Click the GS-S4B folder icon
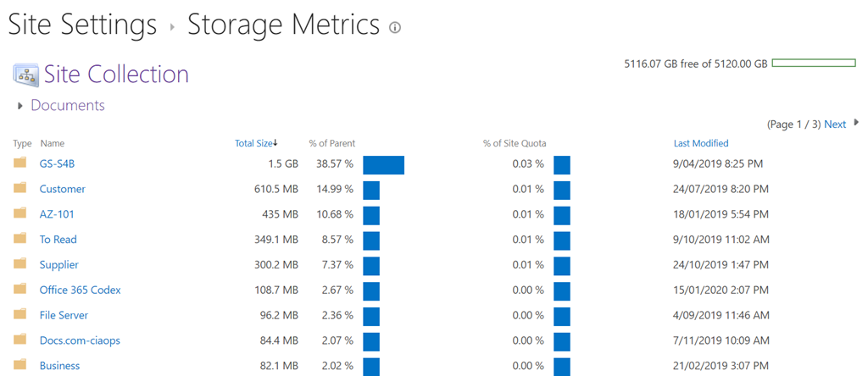The width and height of the screenshot is (868, 376). tap(20, 163)
